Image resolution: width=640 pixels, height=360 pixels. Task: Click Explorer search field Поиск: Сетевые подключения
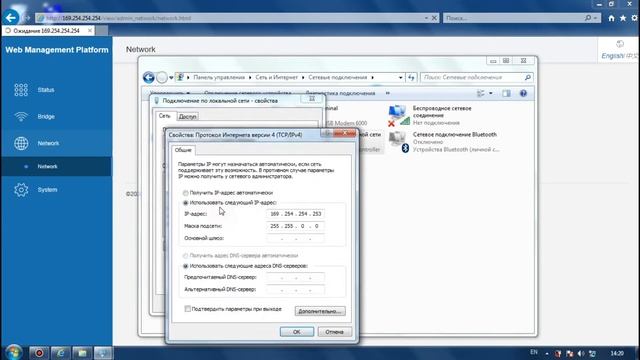[473, 77]
